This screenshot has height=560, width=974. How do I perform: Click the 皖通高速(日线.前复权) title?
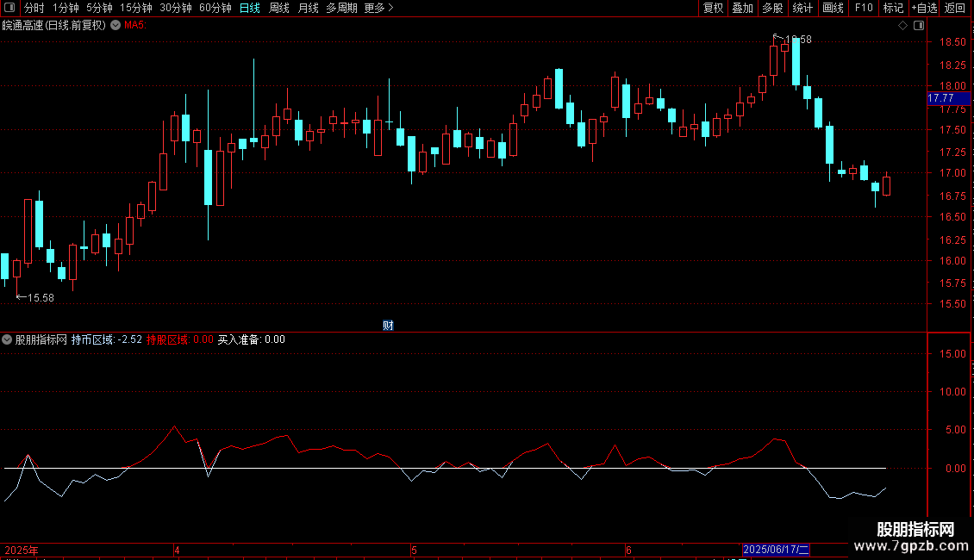54,25
